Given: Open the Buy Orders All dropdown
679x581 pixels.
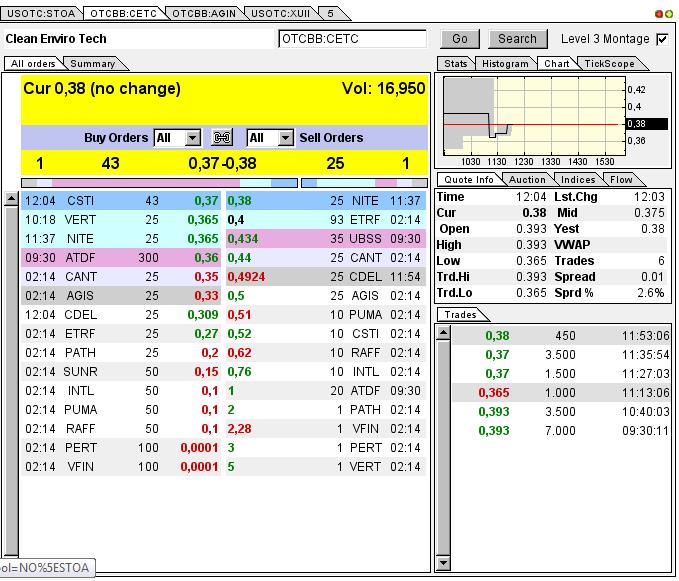Looking at the screenshot, I should [177, 138].
